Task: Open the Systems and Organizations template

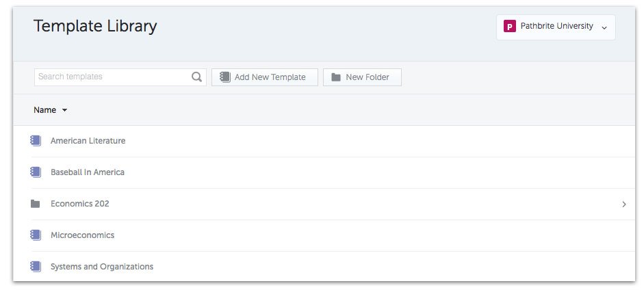Action: pyautogui.click(x=324, y=267)
